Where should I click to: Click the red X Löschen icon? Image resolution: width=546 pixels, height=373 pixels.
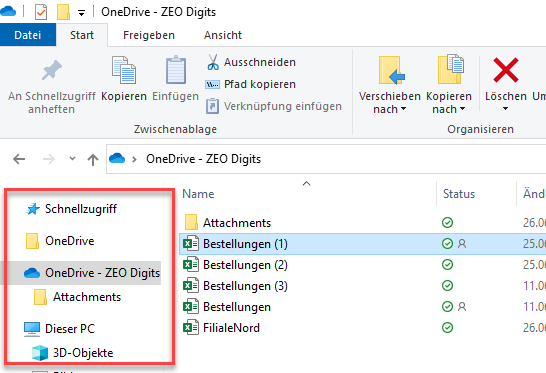506,70
